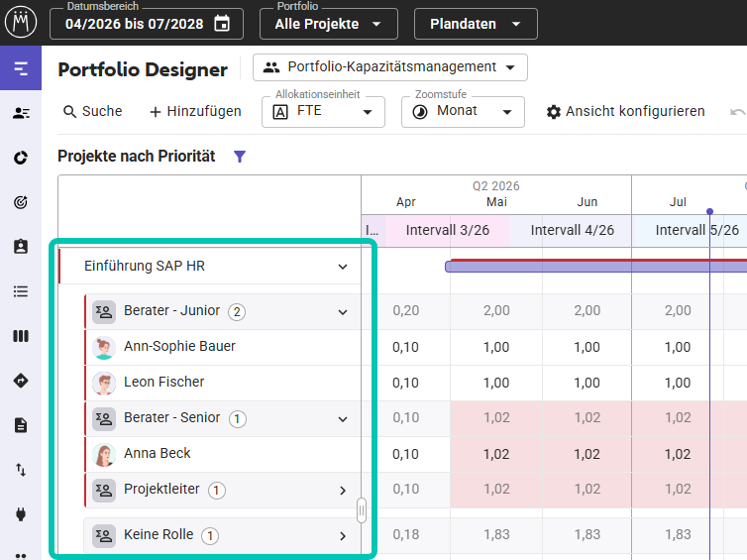Click Anna Beck's avatar
Viewport: 747px width, 560px height.
104,455
